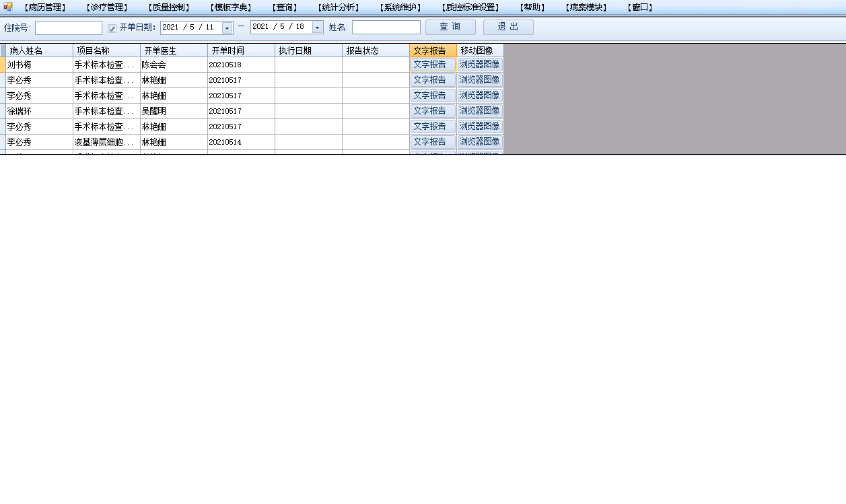Click the application icon left of 病历管理
Screen dimensions: 846x504
(x=8, y=7)
